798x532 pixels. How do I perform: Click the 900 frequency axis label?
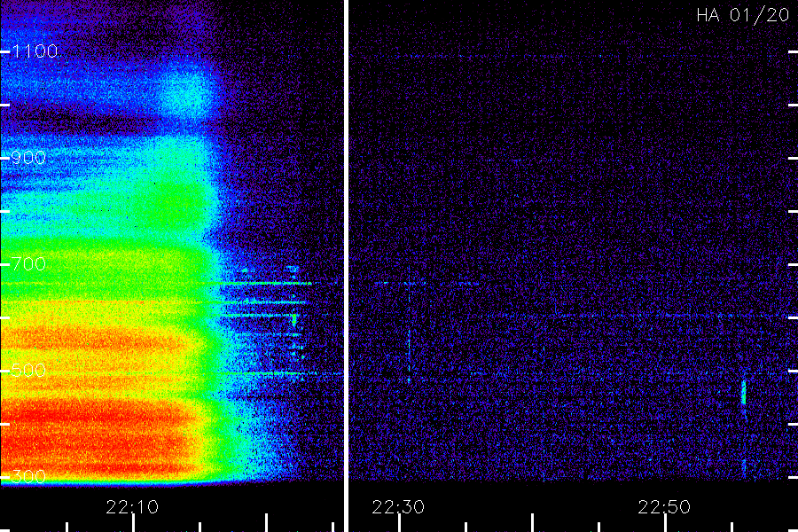(x=29, y=158)
